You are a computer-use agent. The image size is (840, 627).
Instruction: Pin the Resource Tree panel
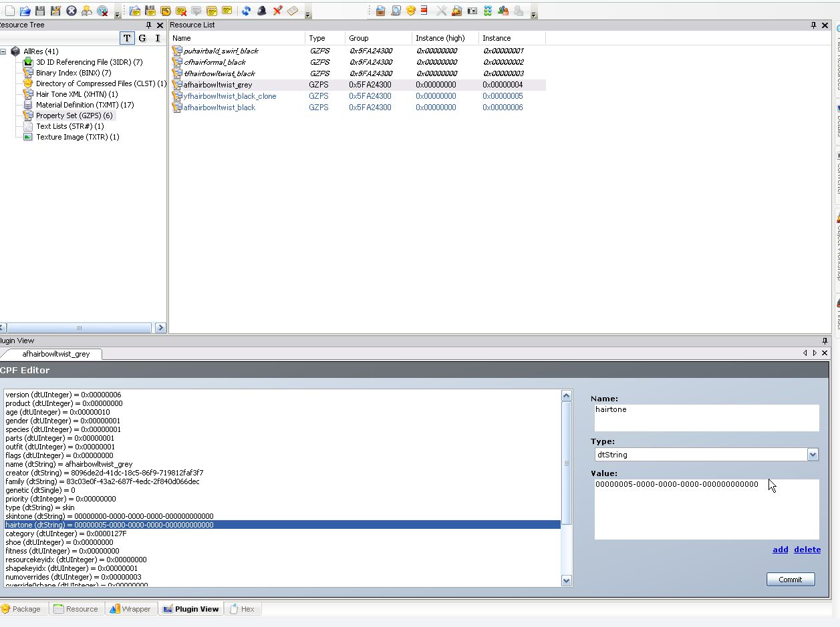click(149, 25)
